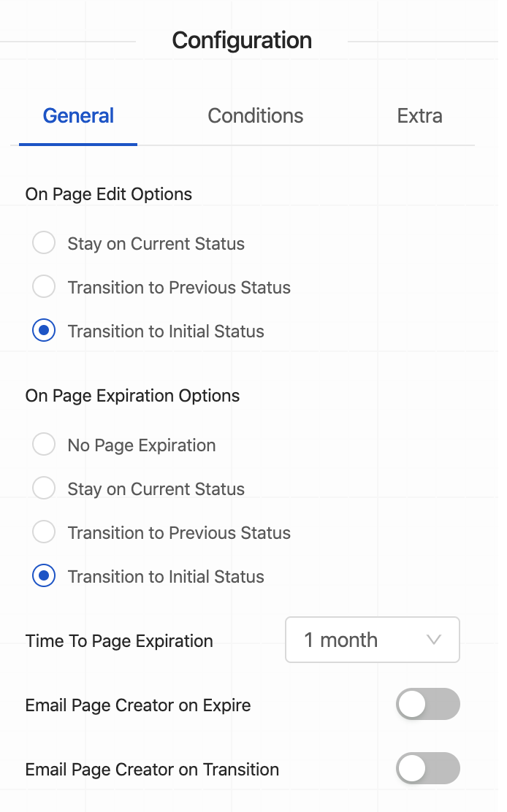Screen dimensions: 507x812
Task: Open the Extra tab
Action: click(x=419, y=116)
